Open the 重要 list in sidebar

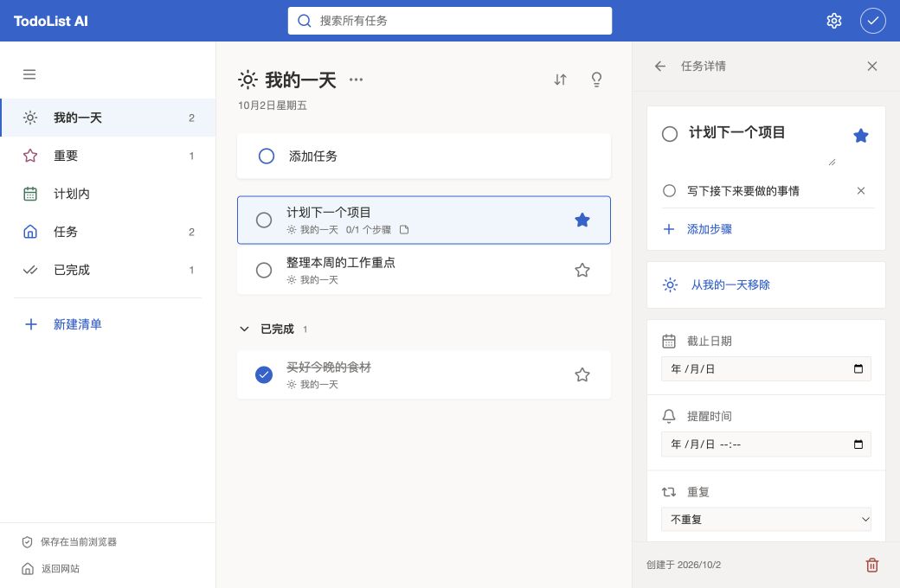click(x=108, y=156)
